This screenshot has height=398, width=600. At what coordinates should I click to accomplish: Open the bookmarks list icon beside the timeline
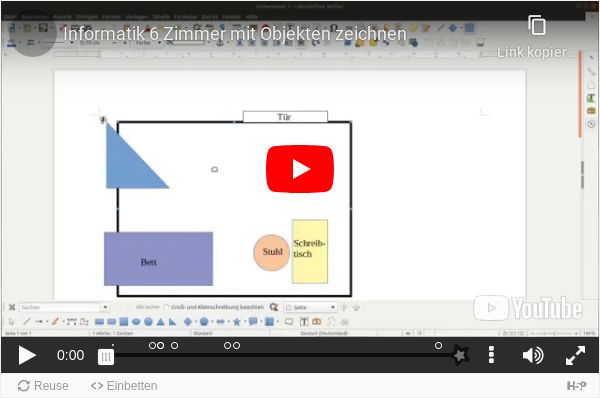pos(106,357)
